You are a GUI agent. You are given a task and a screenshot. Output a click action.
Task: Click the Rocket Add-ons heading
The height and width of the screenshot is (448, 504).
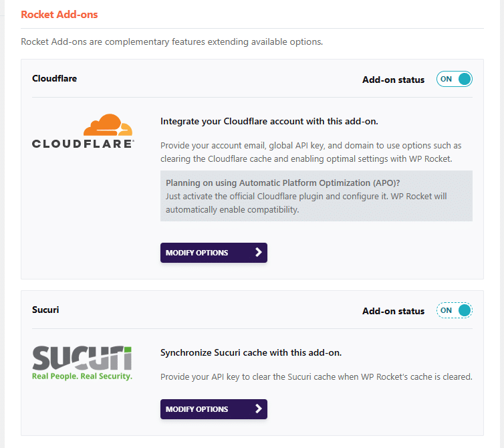(59, 15)
